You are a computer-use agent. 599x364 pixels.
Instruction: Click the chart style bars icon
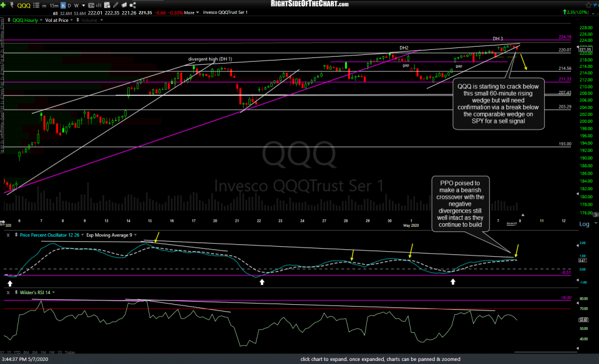point(100,5)
